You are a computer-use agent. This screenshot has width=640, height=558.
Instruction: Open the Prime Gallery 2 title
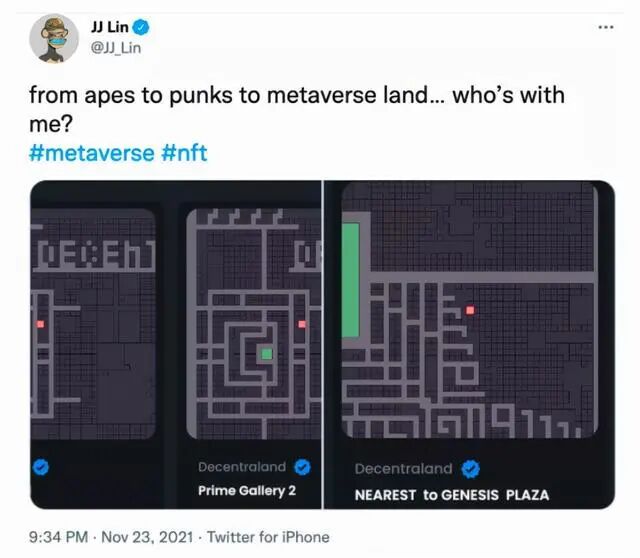[x=247, y=490]
